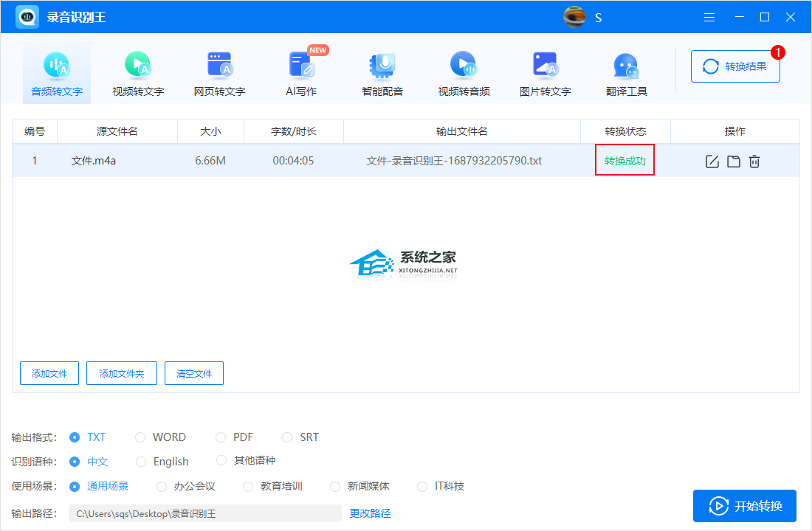Click the 转换结果 button

pyautogui.click(x=735, y=66)
